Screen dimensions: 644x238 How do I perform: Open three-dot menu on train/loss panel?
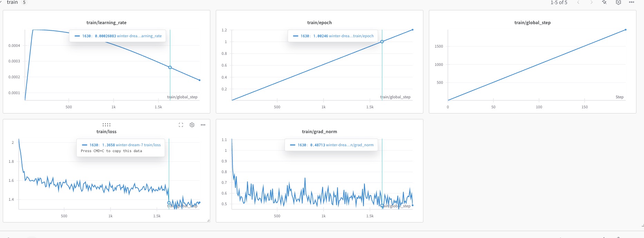pyautogui.click(x=203, y=125)
